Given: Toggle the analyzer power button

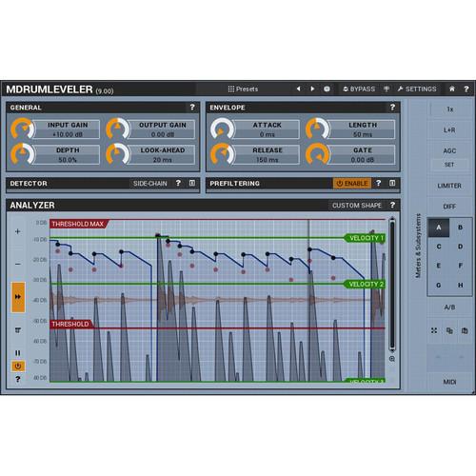Looking at the screenshot, I should tap(18, 367).
